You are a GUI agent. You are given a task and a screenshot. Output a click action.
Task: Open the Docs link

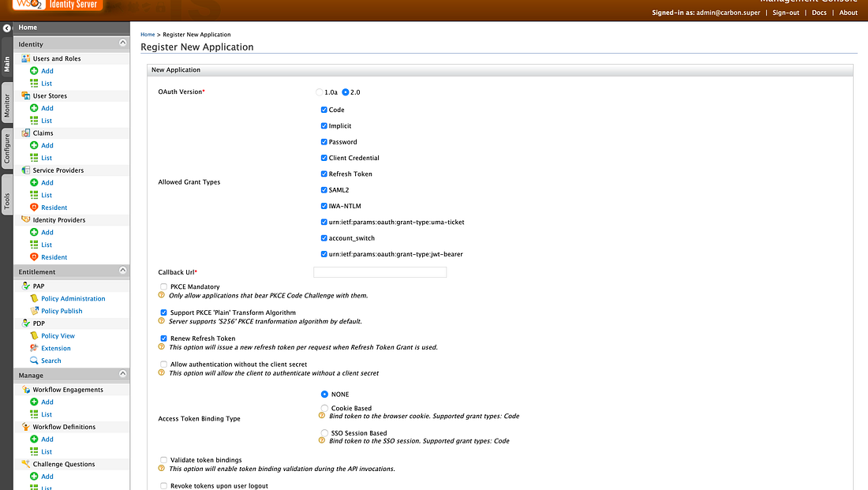pyautogui.click(x=819, y=13)
